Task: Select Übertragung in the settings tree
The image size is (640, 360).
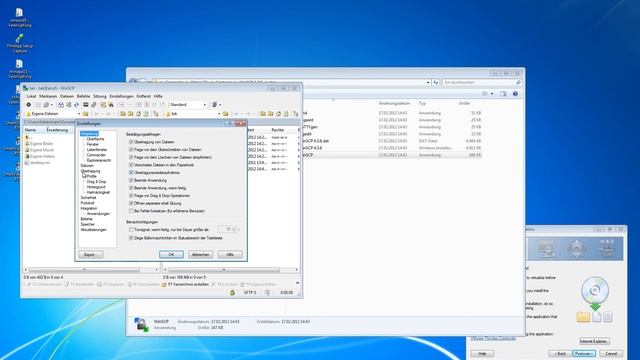Action: tap(90, 171)
